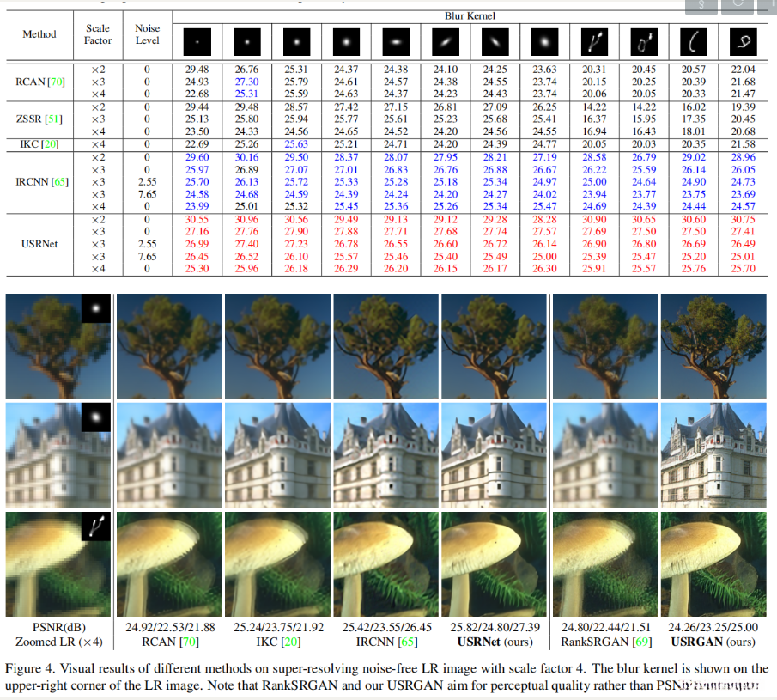777x700 pixels.
Task: Open citation [51] next to ZSSR in table
Action: coord(53,119)
